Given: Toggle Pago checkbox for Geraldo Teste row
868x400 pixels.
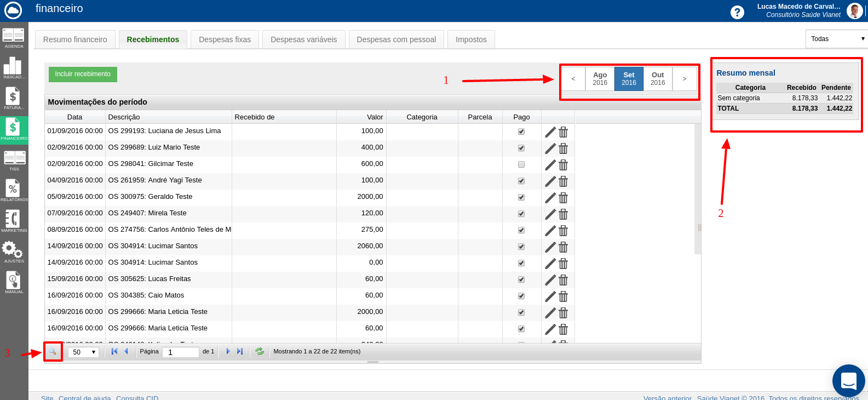Looking at the screenshot, I should pos(521,197).
